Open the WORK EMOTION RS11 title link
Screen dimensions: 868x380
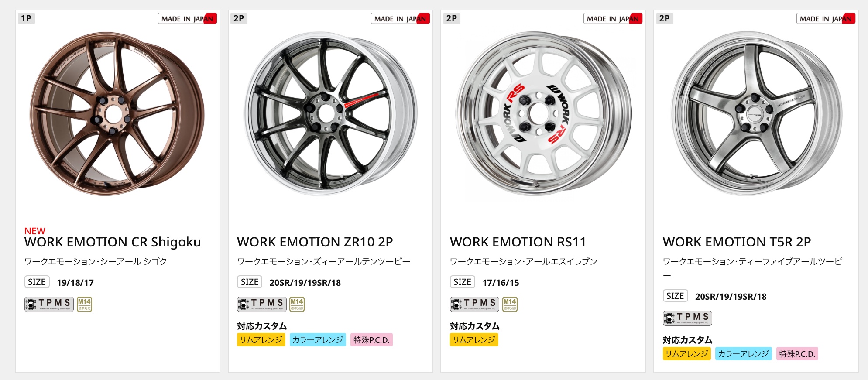(x=518, y=242)
